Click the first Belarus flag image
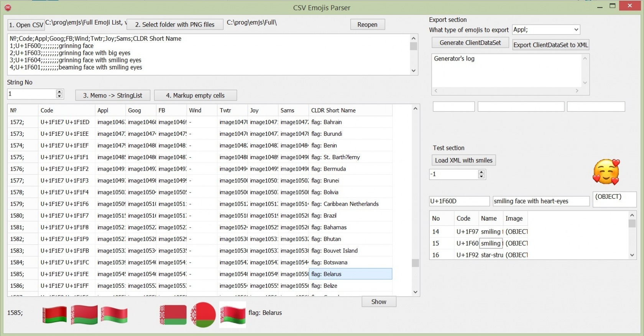The width and height of the screenshot is (644, 336). coord(54,315)
